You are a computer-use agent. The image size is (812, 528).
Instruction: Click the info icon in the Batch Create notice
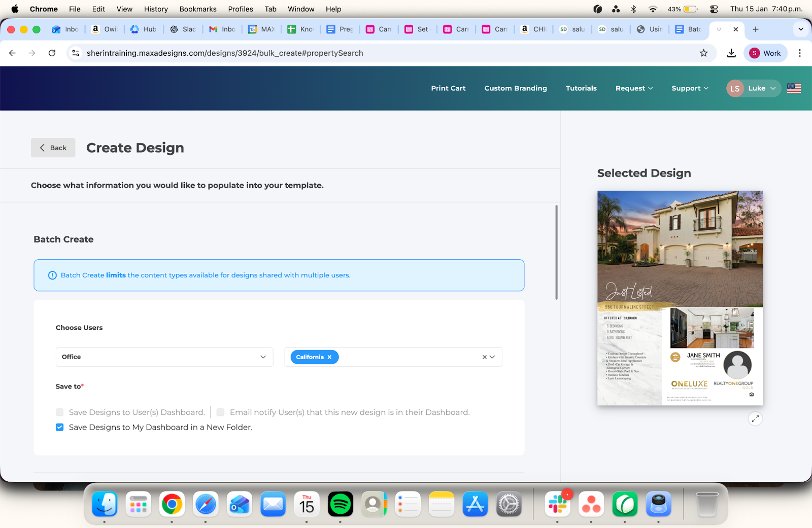pos(52,275)
